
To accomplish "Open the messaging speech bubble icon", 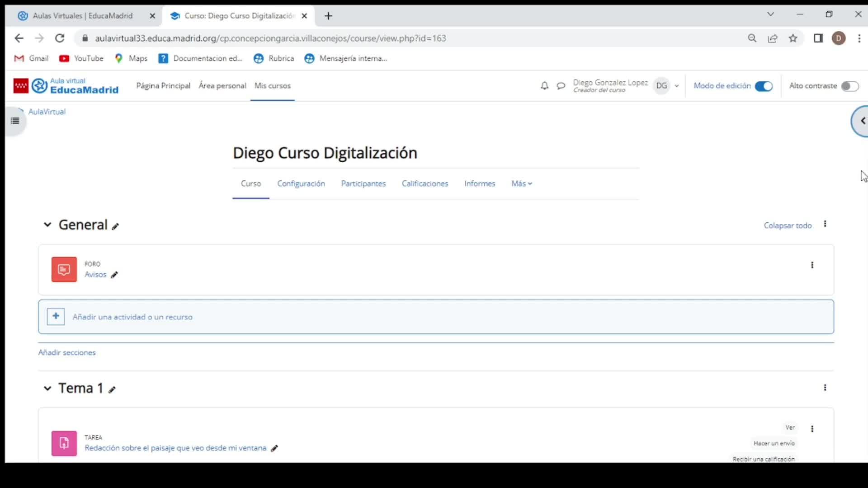I will 561,86.
